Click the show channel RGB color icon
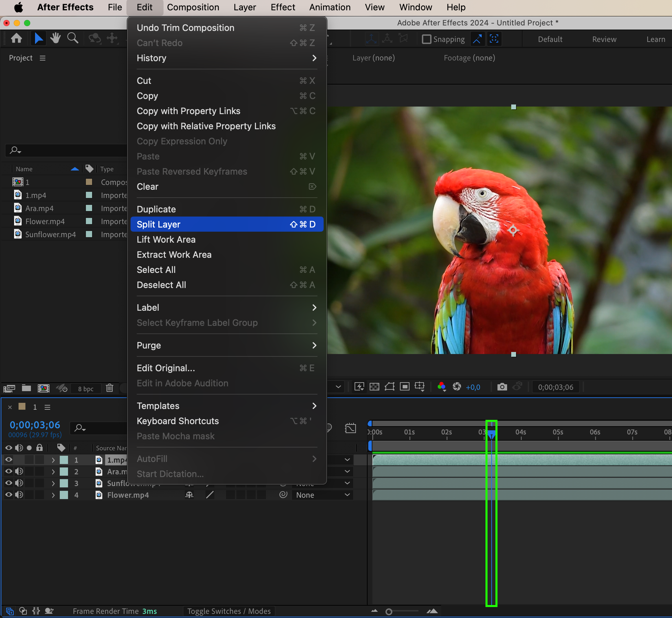672x618 pixels. coord(441,387)
